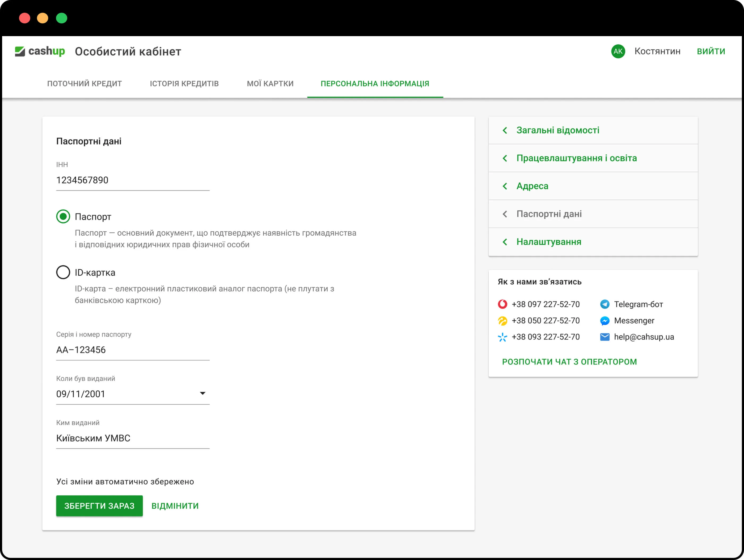Expand the Загальні відомості section chevron
The width and height of the screenshot is (744, 560).
pos(505,130)
